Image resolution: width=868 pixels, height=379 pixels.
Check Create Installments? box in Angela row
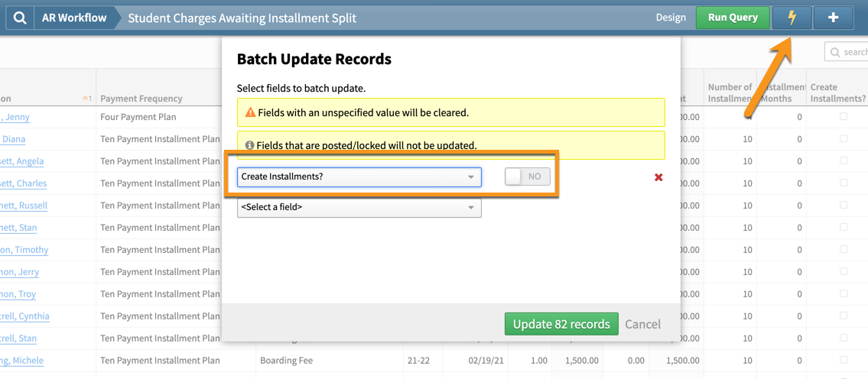pos(844,160)
